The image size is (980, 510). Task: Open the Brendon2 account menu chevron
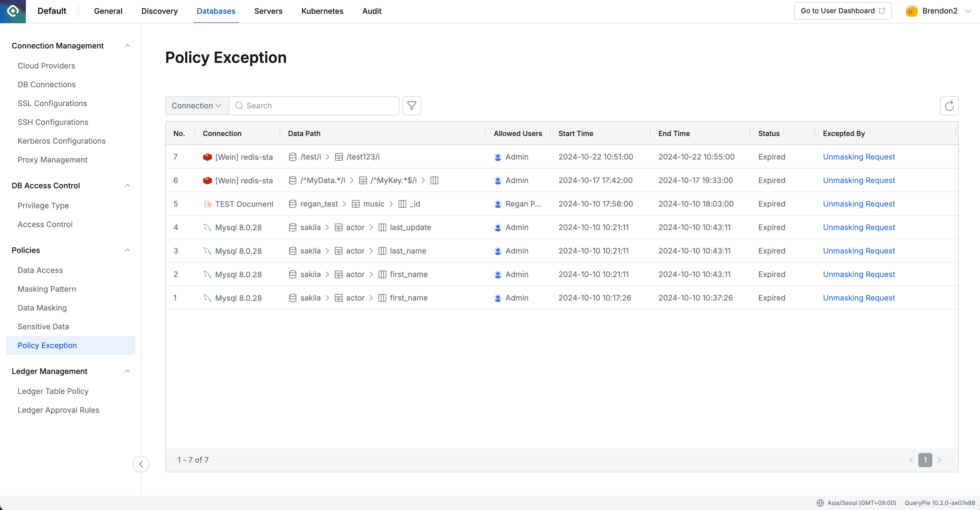[968, 11]
